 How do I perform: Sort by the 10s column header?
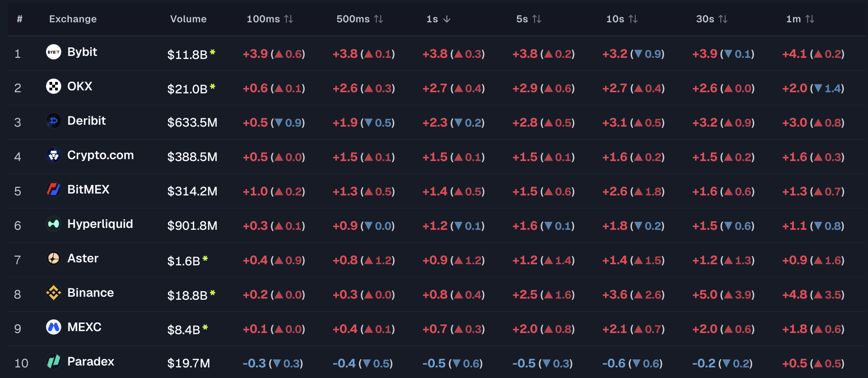click(x=622, y=19)
